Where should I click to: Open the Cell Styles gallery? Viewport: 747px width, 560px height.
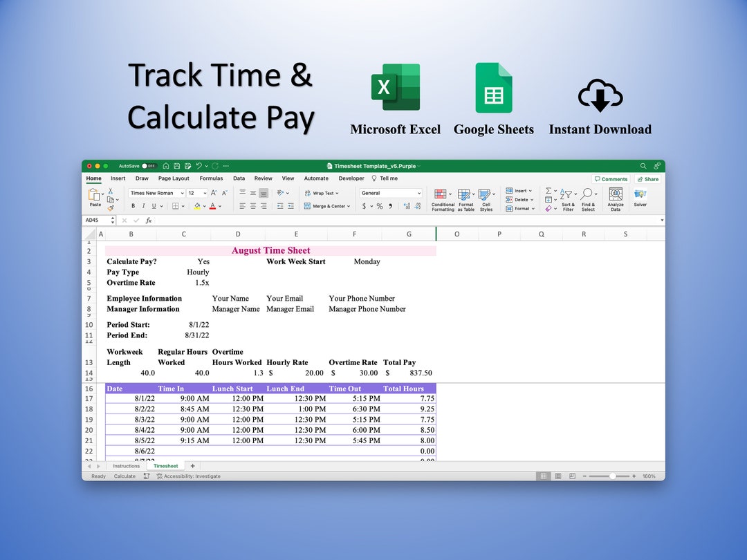coord(486,200)
